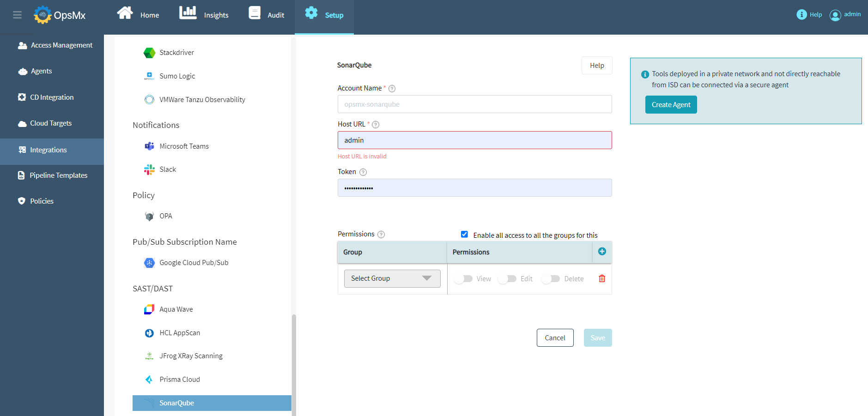This screenshot has height=416, width=868.
Task: Click the hamburger menu icon
Action: (17, 15)
